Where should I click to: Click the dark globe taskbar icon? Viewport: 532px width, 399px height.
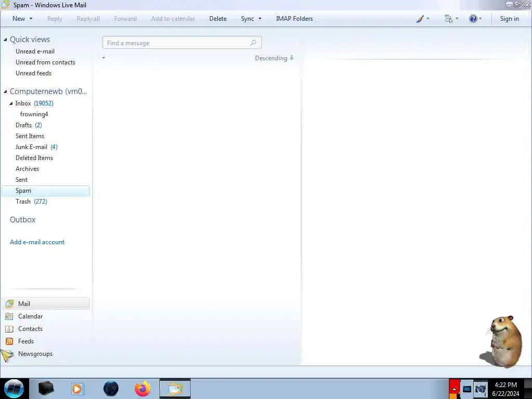(111, 389)
